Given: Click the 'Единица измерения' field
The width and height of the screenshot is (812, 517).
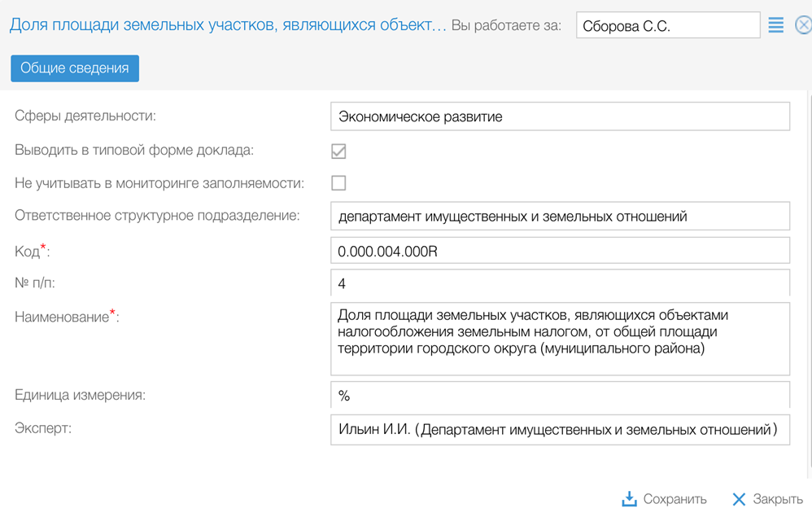Looking at the screenshot, I should pyautogui.click(x=560, y=396).
